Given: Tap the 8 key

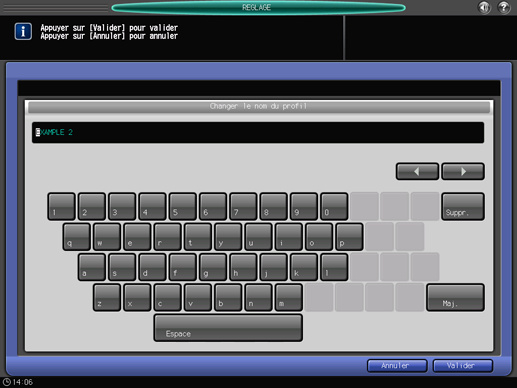Looking at the screenshot, I should pyautogui.click(x=274, y=206).
